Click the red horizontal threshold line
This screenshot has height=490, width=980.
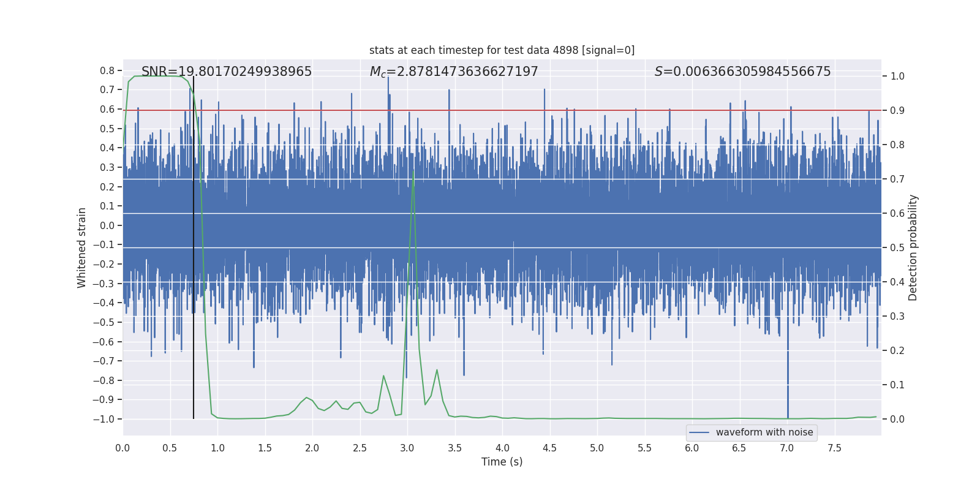(502, 110)
